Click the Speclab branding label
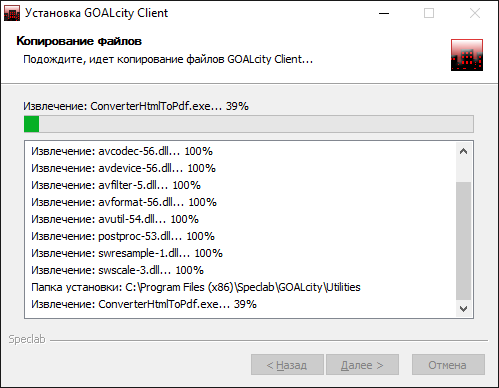 point(27,339)
